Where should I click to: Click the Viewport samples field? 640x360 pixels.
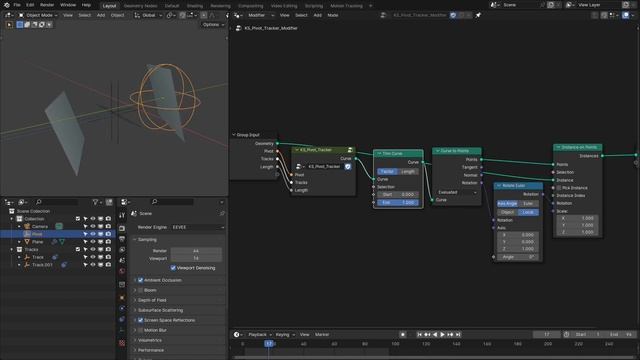click(x=196, y=258)
